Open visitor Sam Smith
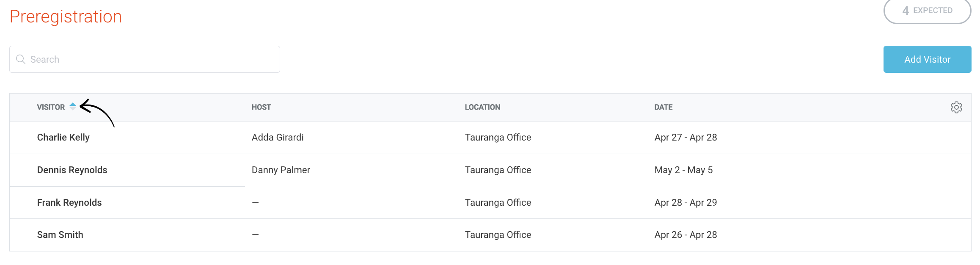The height and width of the screenshot is (265, 980). point(60,235)
